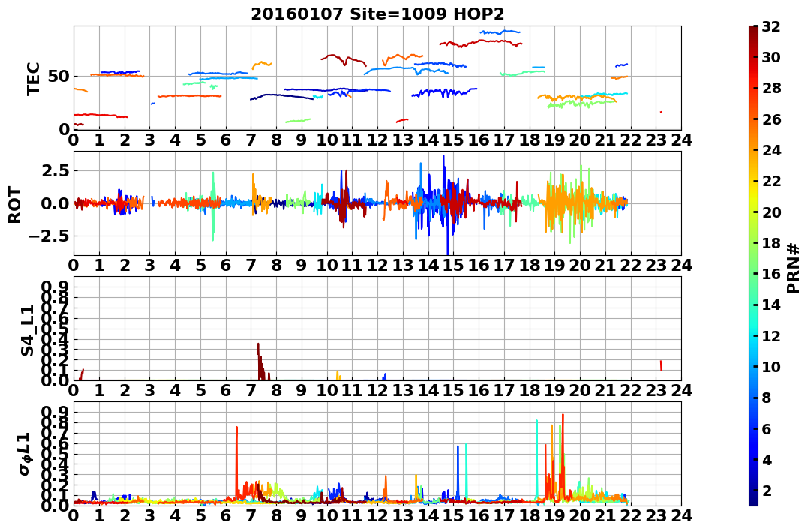Screen dimensions: 808x532
Task: Click the colorbar tick label 10
Action: click(x=771, y=366)
